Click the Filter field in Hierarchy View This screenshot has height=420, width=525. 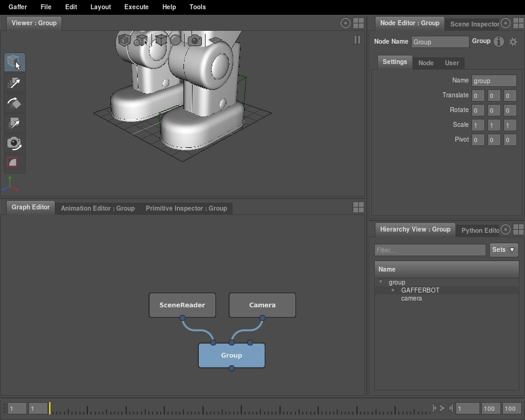430,250
